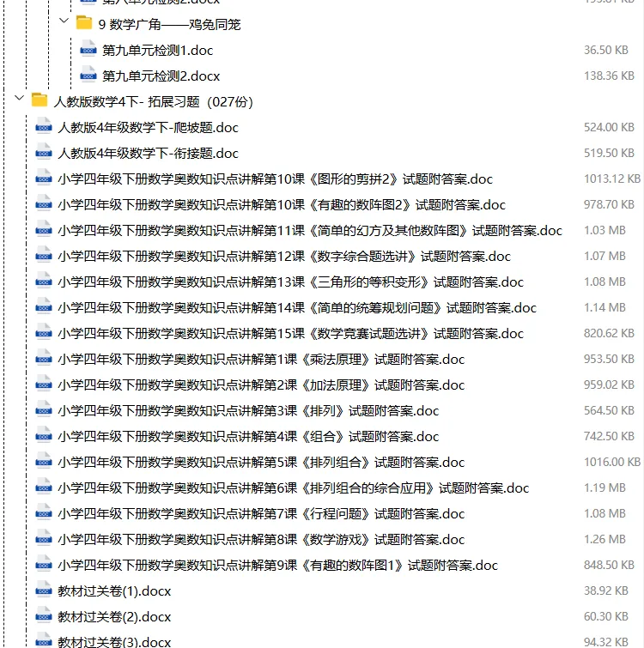Select the 第14课《简单的统筹规划问题》file name
Image resolution: width=644 pixels, height=648 pixels.
[x=297, y=308]
